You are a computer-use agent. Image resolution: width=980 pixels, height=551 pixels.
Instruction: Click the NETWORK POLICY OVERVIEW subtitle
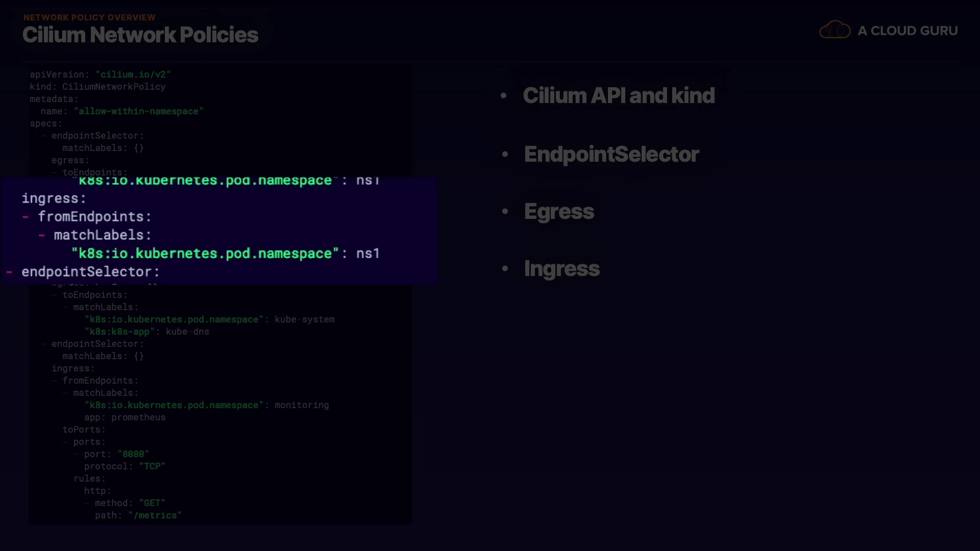click(x=89, y=17)
